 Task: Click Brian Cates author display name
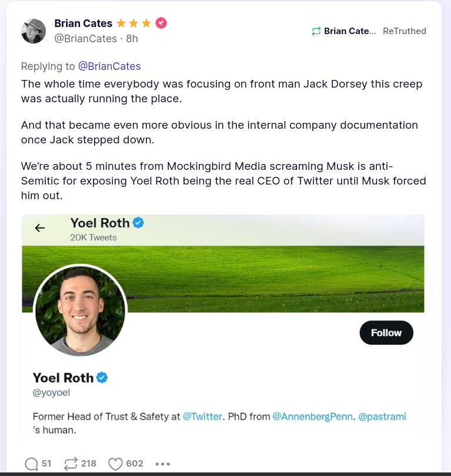83,24
